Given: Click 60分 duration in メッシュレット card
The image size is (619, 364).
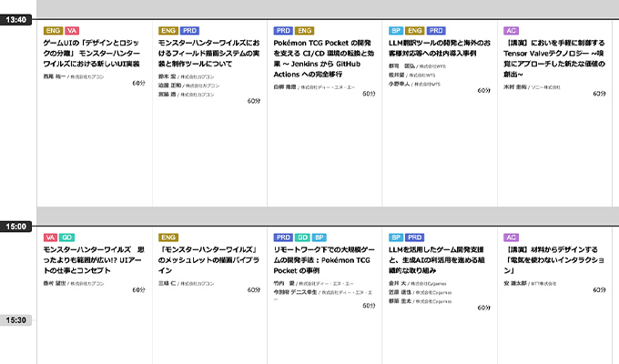Looking at the screenshot, I should click(254, 290).
